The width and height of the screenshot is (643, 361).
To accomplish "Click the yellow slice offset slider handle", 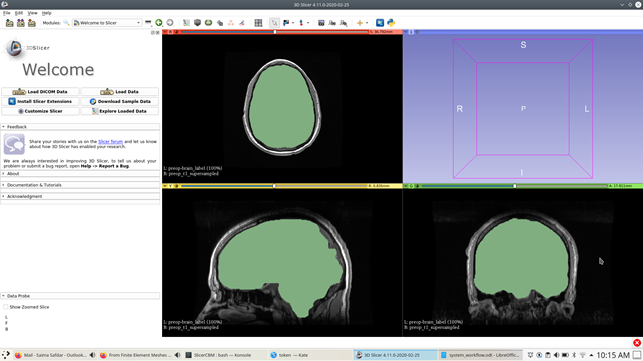I will pyautogui.click(x=274, y=186).
